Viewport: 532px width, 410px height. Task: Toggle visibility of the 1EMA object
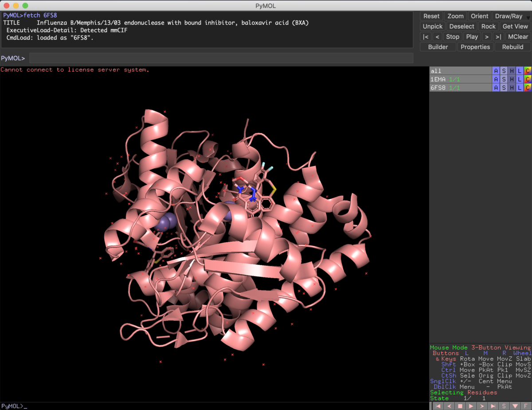click(x=461, y=79)
